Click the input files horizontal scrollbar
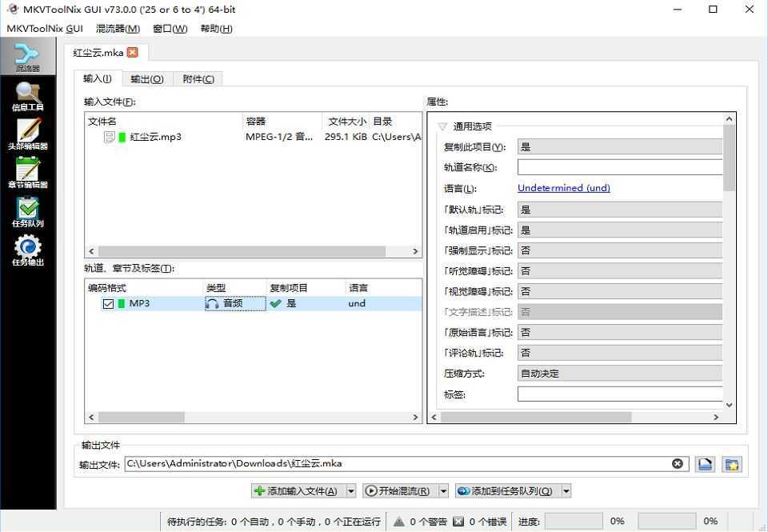This screenshot has height=532, width=768. click(x=242, y=251)
